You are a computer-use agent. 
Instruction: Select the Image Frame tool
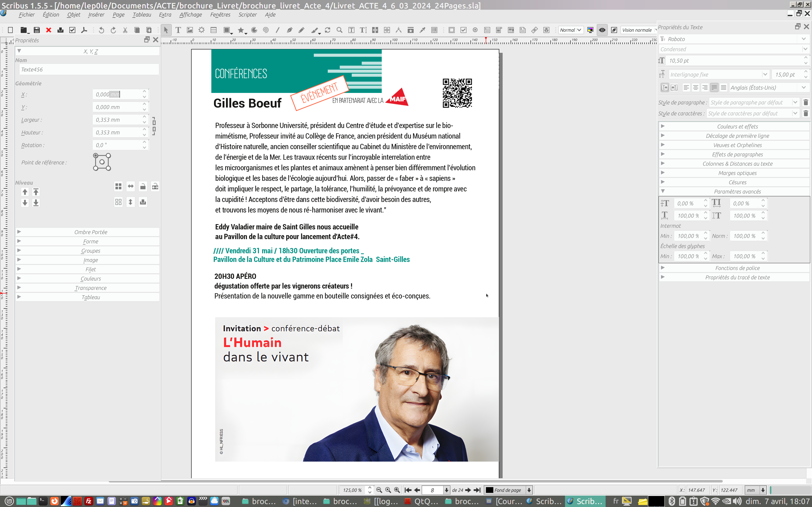tap(190, 30)
